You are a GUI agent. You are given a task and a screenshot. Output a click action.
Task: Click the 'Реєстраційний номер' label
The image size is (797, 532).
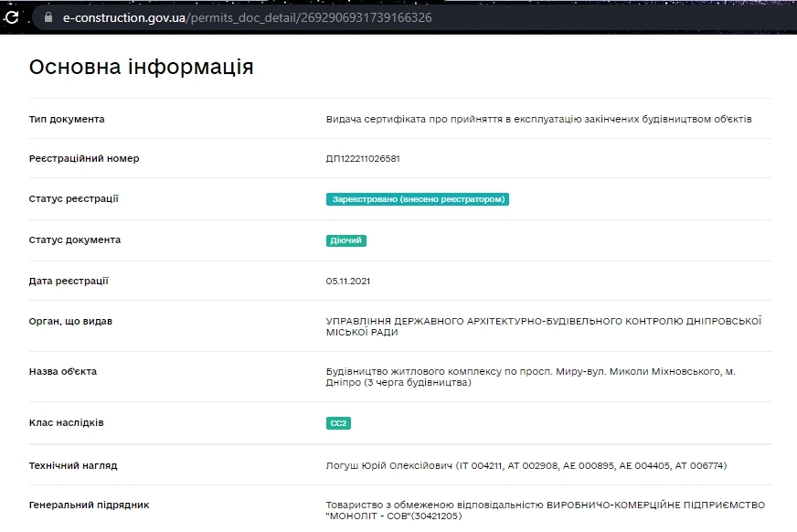(x=84, y=158)
